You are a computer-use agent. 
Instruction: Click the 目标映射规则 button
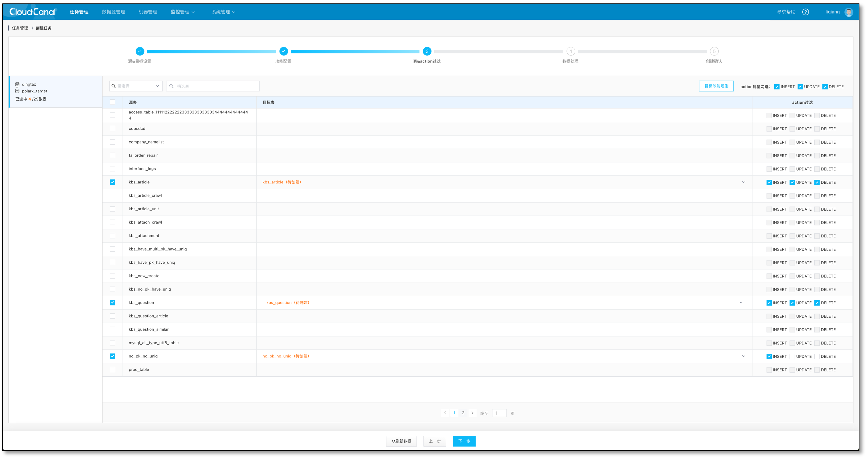[x=716, y=86]
